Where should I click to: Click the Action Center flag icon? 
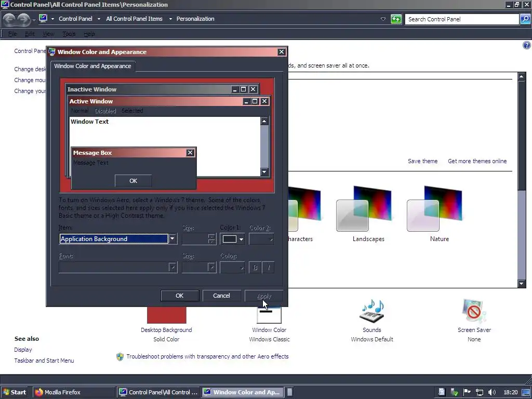pos(467,392)
